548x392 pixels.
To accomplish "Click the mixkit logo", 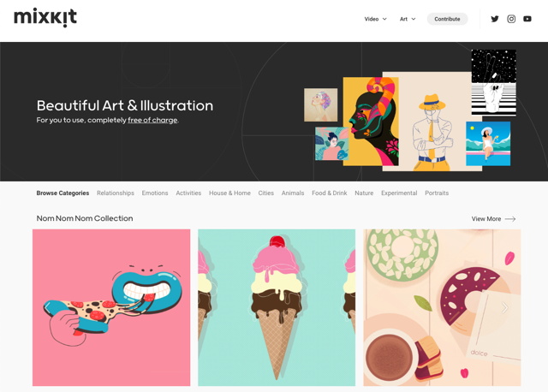I will tap(45, 17).
